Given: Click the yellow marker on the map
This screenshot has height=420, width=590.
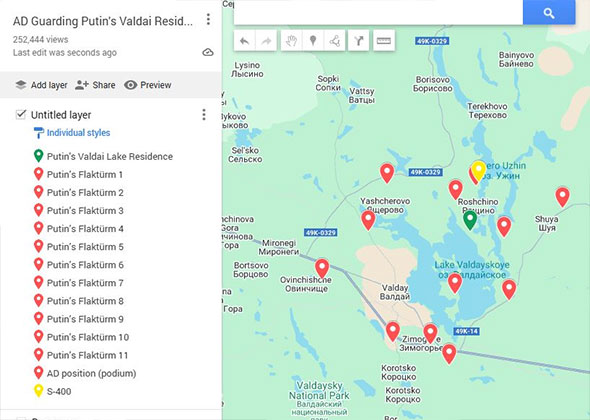Looking at the screenshot, I should coord(479,171).
